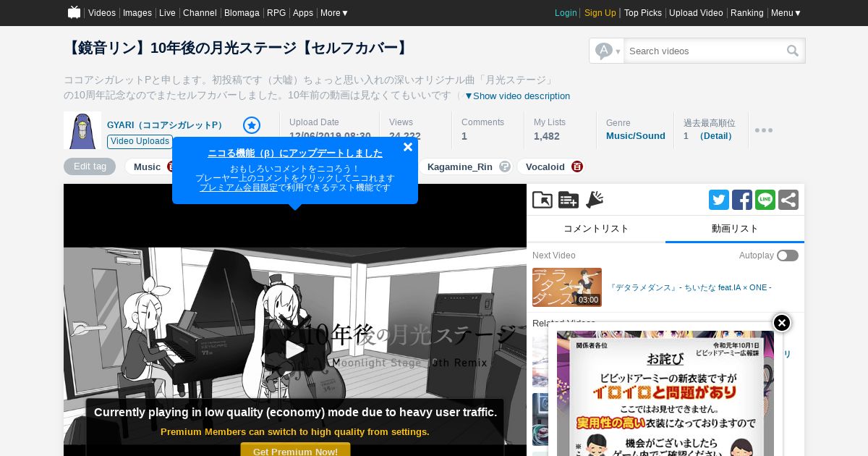Click the プレミアム会員限定 link in tooltip

(x=239, y=187)
